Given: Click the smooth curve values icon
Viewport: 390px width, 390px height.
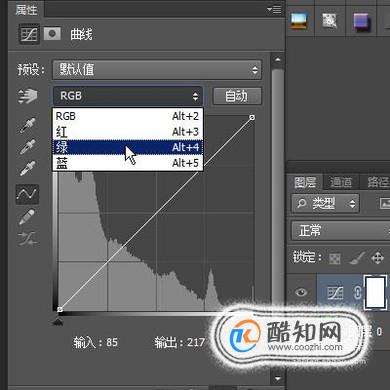Looking at the screenshot, I should tap(27, 239).
